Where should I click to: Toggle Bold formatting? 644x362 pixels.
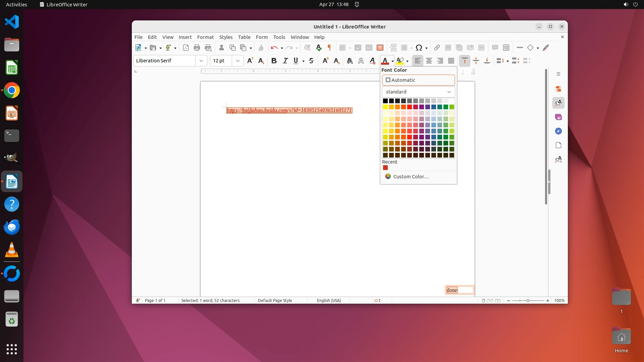coord(274,61)
